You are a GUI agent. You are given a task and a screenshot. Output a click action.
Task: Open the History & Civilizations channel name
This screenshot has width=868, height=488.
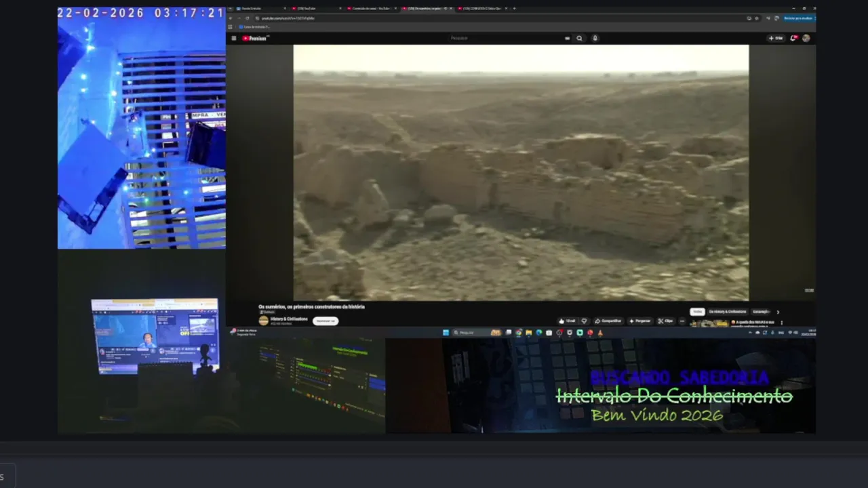tap(289, 319)
